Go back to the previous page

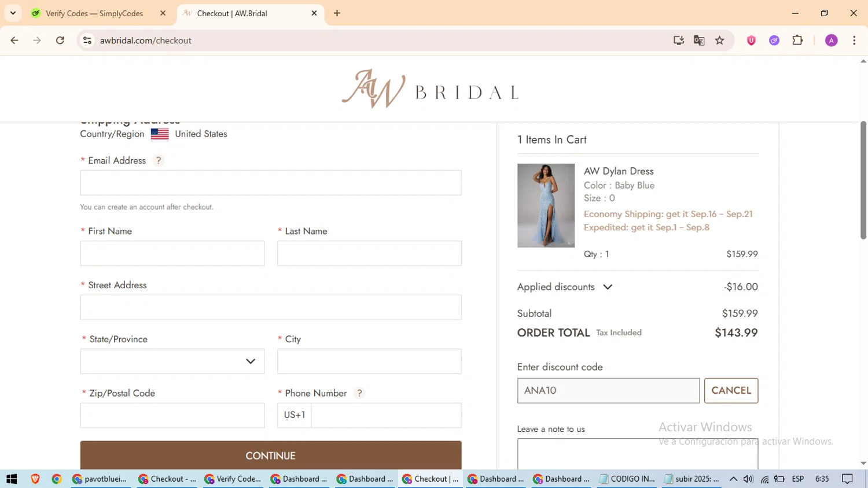pos(14,41)
